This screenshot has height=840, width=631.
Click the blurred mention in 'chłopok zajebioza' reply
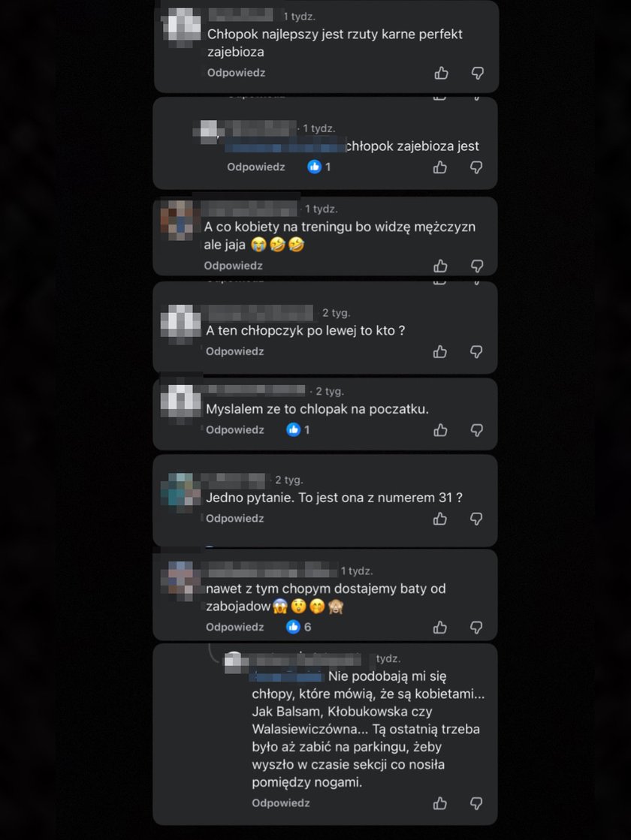tap(285, 146)
